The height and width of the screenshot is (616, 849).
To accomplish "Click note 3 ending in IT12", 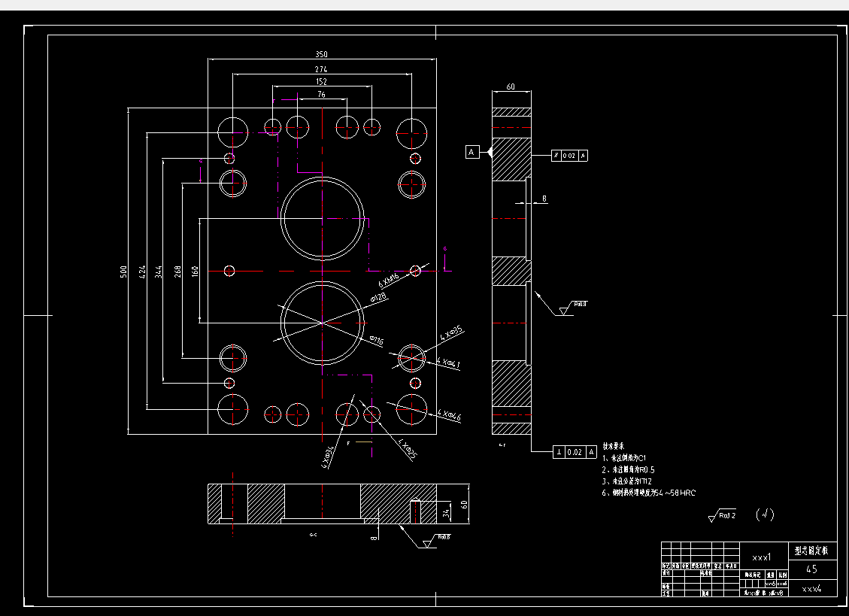I will (x=627, y=481).
